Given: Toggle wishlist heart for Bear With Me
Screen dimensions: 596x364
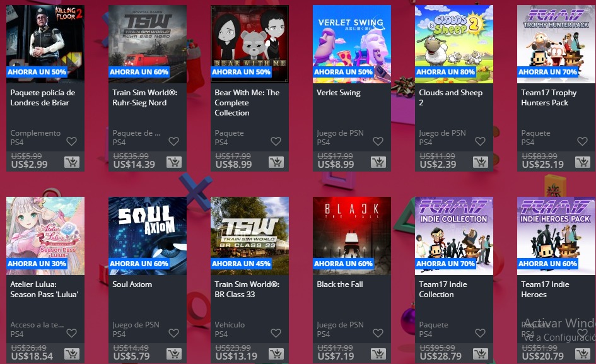Looking at the screenshot, I should pos(276,141).
